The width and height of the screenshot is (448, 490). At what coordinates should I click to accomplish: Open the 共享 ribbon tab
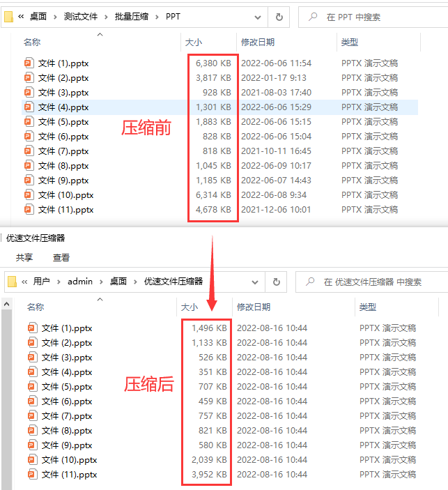point(24,257)
